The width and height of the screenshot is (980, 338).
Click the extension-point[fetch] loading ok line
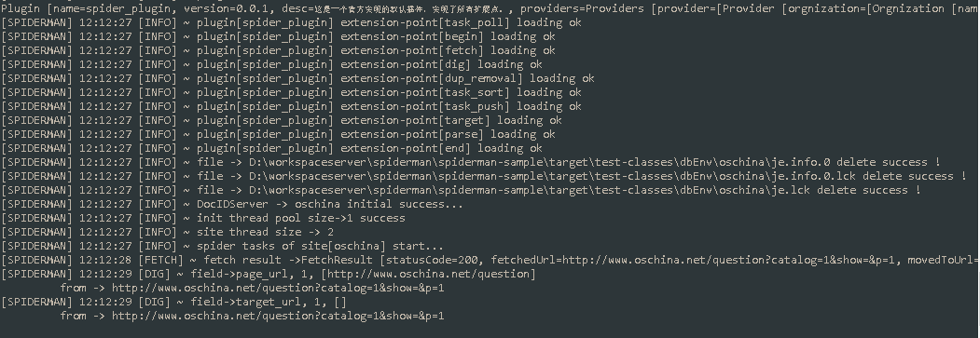278,50
